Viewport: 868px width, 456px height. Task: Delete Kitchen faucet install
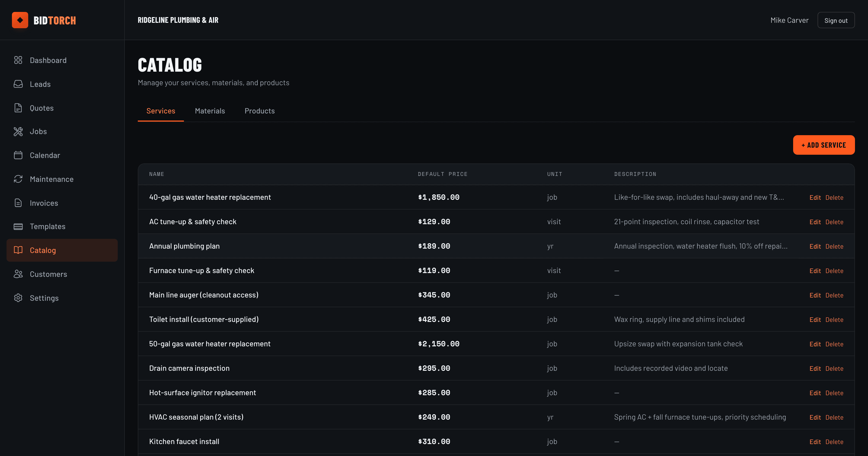tap(834, 442)
